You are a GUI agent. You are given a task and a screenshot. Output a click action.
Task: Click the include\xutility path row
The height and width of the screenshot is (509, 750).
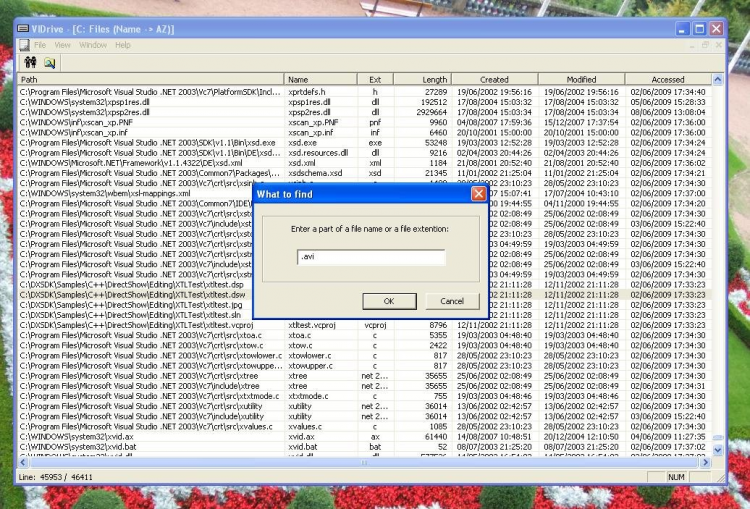pos(142,416)
